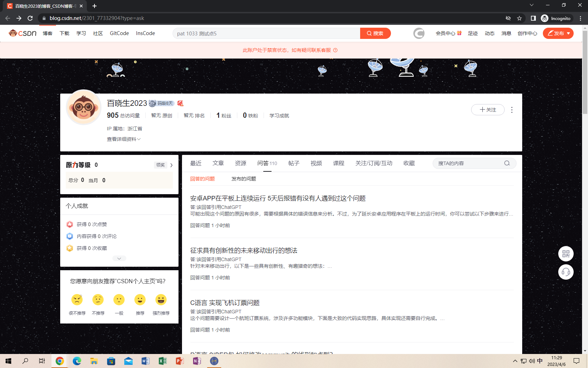The image size is (588, 368).
Task: Click the help question mark in ban notice
Action: click(x=335, y=50)
